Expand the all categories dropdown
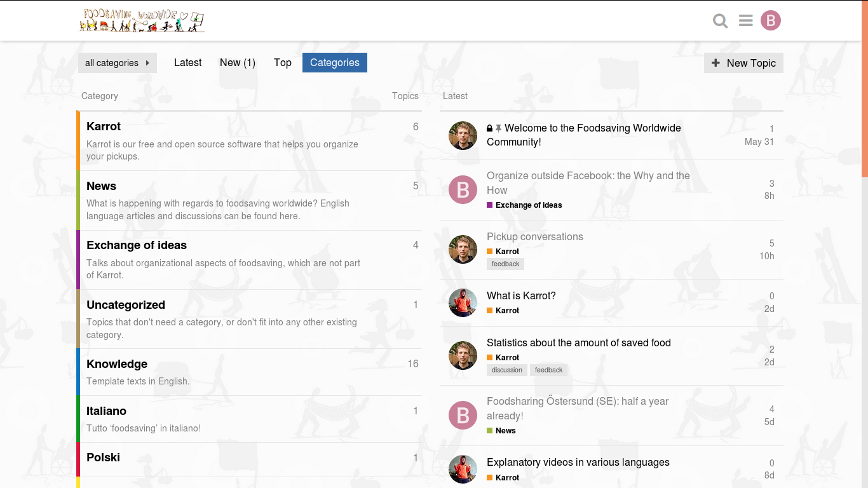Screen dimensions: 868x488 [x=118, y=63]
